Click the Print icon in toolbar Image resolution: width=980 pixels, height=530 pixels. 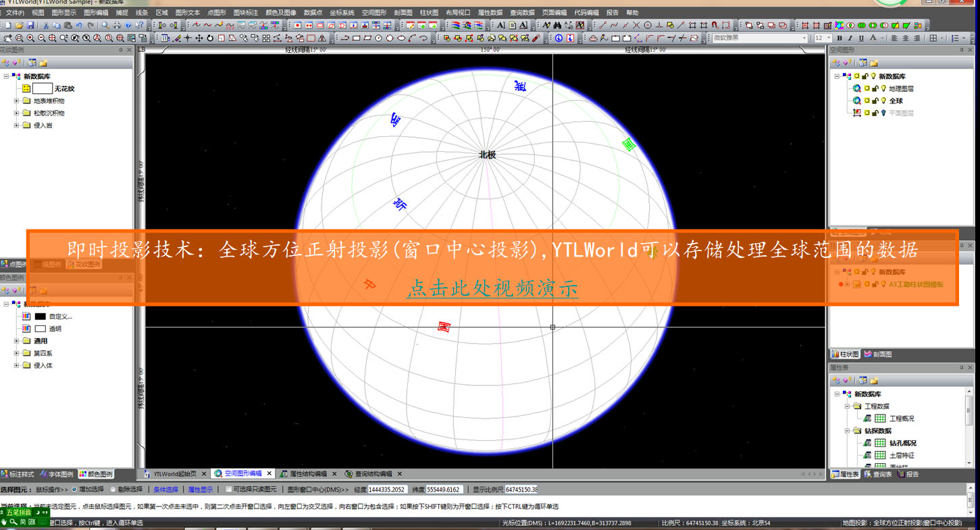pyautogui.click(x=117, y=25)
